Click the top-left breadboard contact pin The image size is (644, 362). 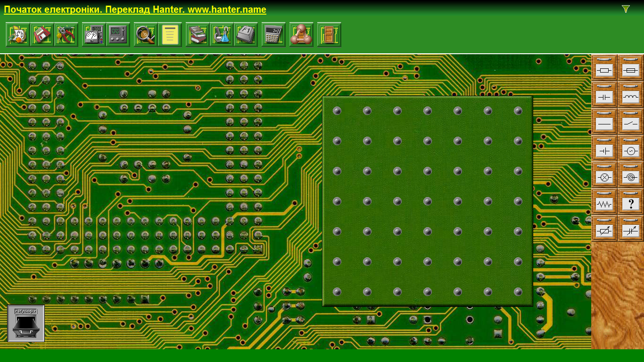point(337,111)
